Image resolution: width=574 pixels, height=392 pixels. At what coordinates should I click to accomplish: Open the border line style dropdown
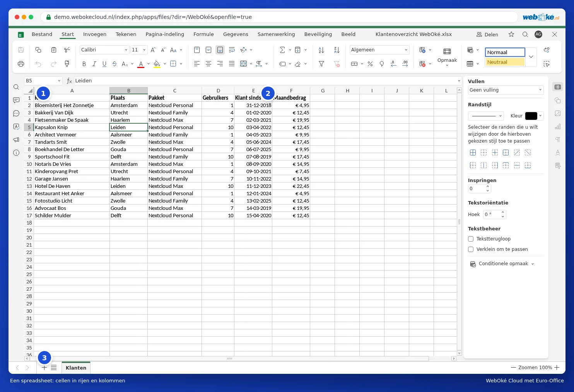pyautogui.click(x=486, y=116)
